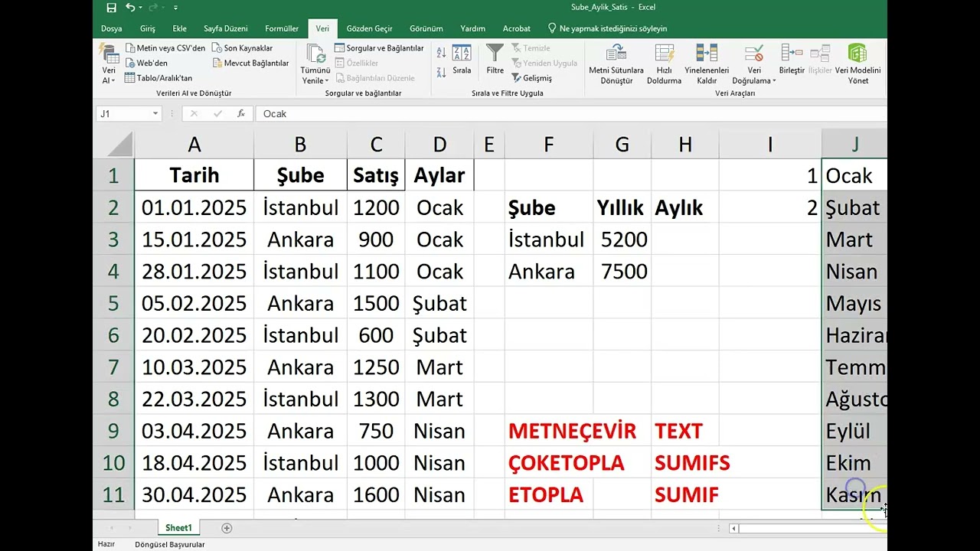Open the Customize Quick Access Toolbar dropdown
Screen dimensions: 980x551
coord(175,8)
